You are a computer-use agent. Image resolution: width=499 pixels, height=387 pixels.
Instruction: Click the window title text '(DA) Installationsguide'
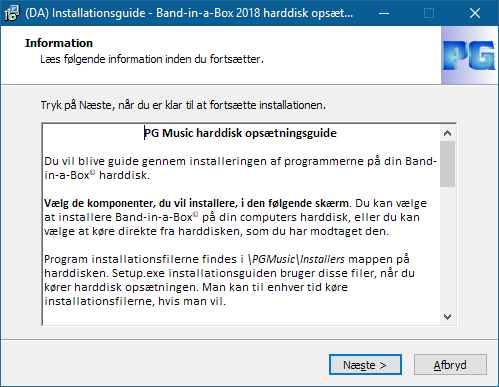pos(85,13)
